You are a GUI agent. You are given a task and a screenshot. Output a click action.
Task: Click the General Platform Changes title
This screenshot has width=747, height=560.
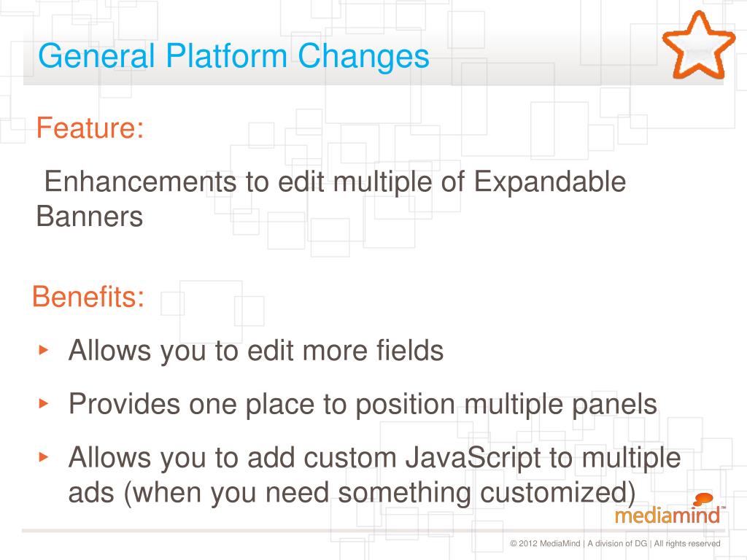[x=233, y=57]
